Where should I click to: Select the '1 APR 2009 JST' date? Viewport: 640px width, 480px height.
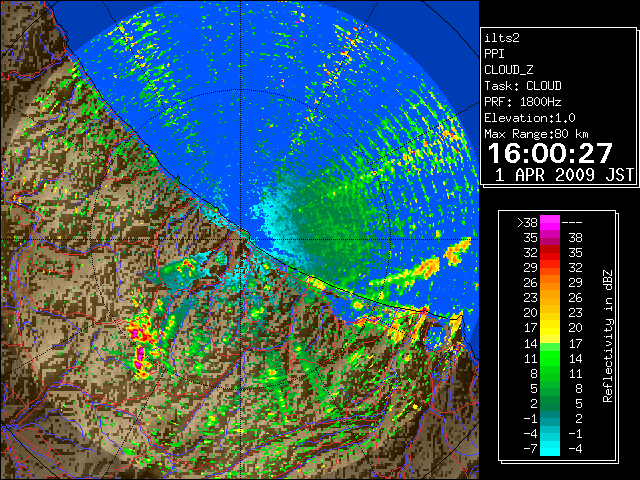564,175
